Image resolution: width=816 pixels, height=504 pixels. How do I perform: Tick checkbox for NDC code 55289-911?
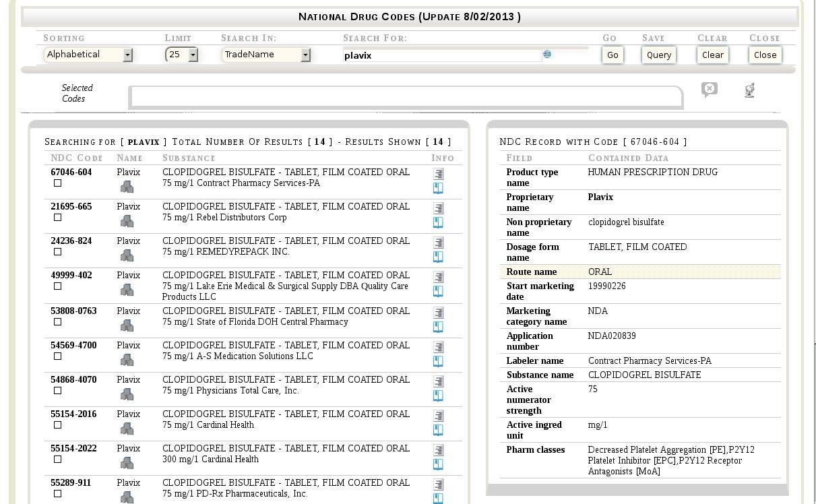coord(57,494)
